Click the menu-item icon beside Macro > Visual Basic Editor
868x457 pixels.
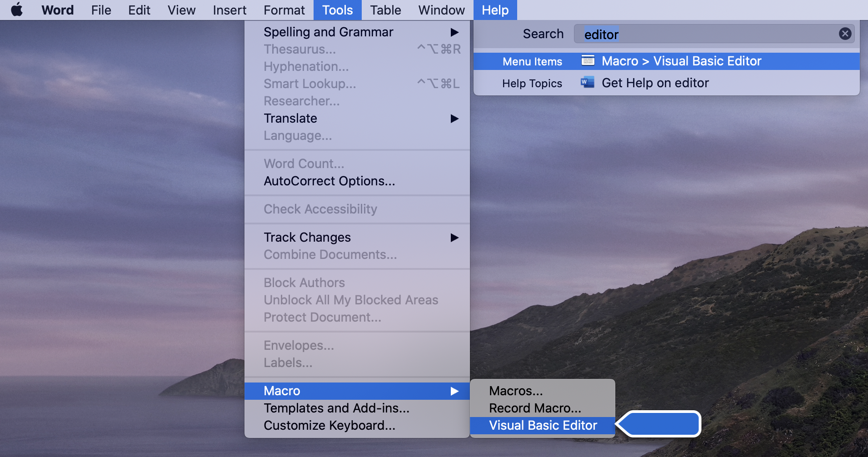[x=588, y=61]
